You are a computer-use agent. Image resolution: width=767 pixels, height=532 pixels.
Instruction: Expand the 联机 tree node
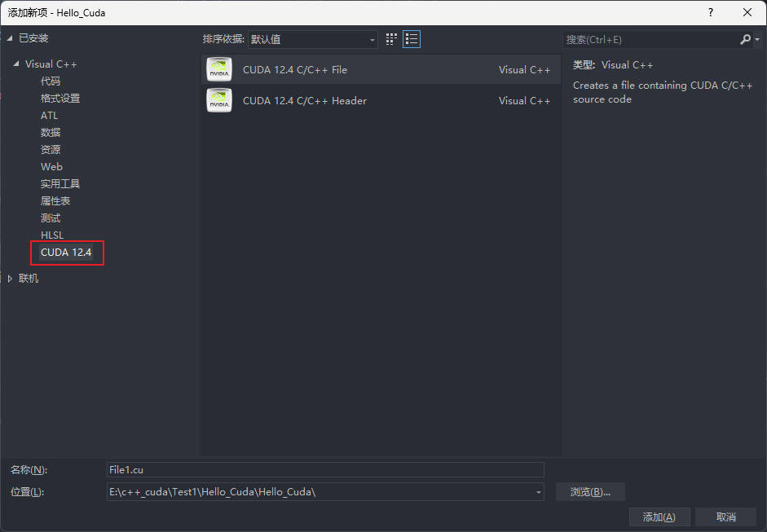pos(10,279)
